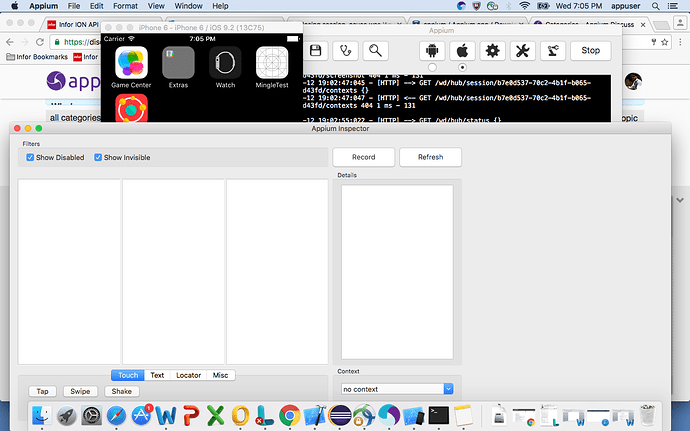Switch to the Text tab
690x431 pixels.
(157, 375)
